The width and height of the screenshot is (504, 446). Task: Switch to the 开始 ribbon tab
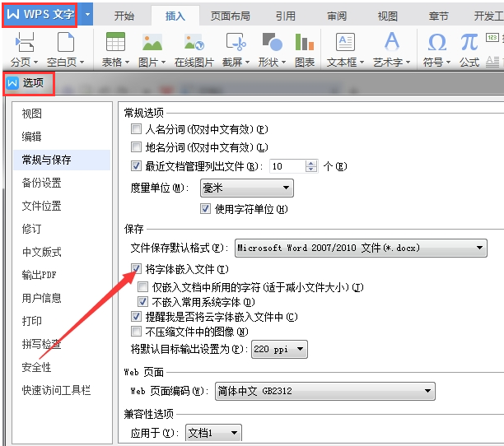124,16
